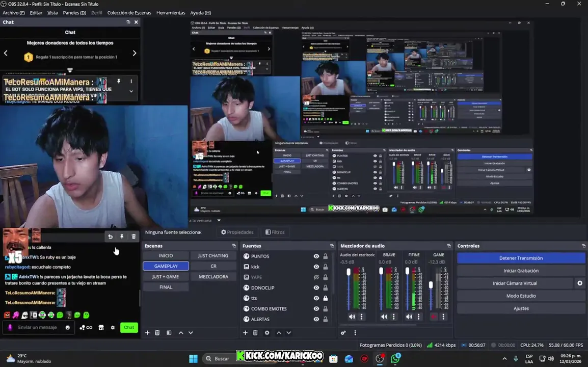The height and width of the screenshot is (367, 588).
Task: Open chat settings gear icon
Action: (x=113, y=328)
